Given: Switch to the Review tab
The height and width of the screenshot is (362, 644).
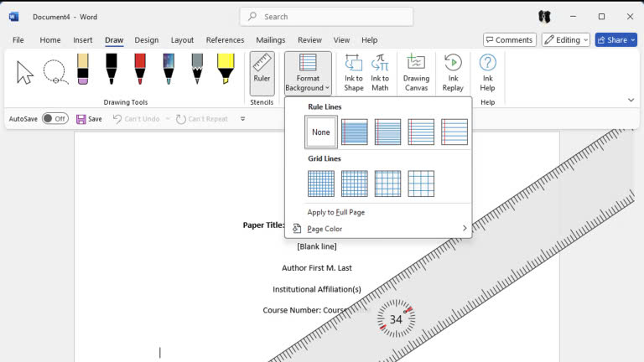Looking at the screenshot, I should (x=309, y=40).
